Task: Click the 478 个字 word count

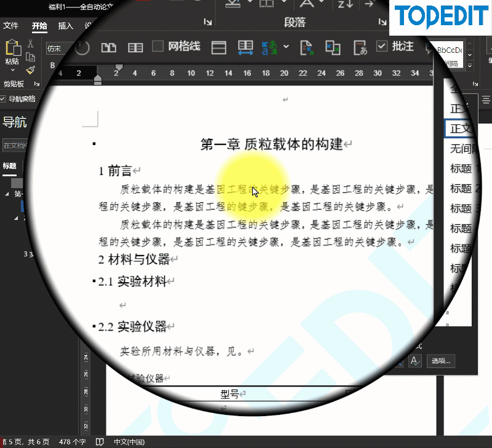Action: point(72,442)
